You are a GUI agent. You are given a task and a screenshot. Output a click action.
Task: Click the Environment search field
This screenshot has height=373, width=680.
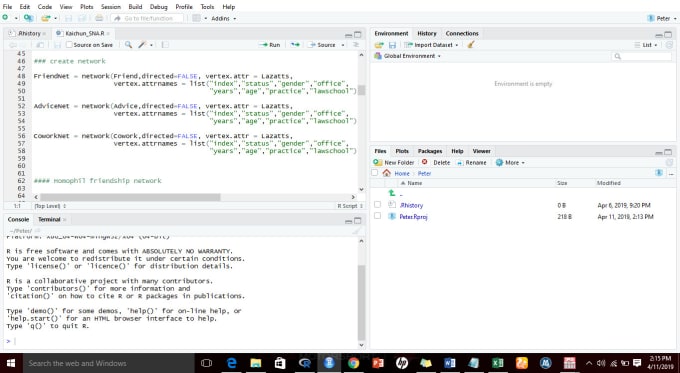[x=642, y=56]
